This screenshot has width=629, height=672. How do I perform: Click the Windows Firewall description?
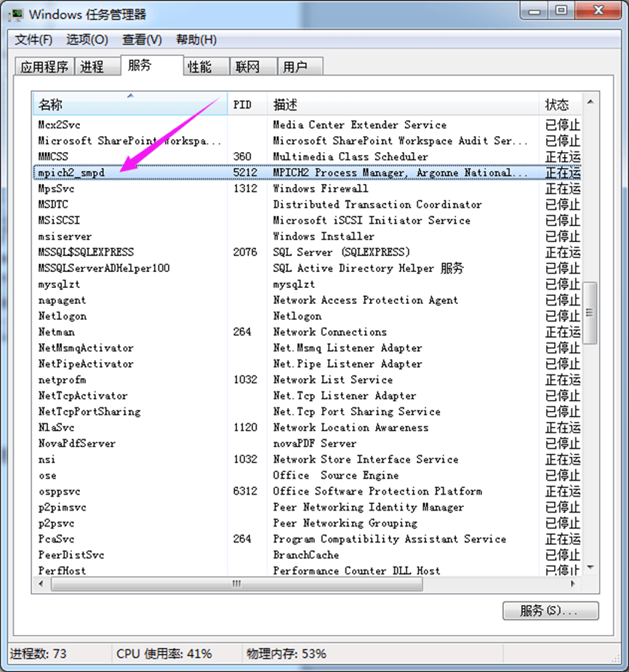tap(321, 188)
